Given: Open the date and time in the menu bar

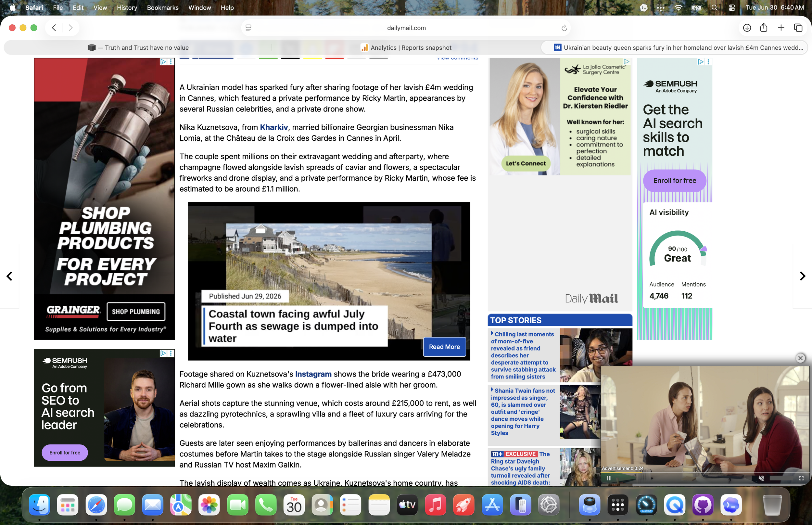Looking at the screenshot, I should tap(775, 7).
